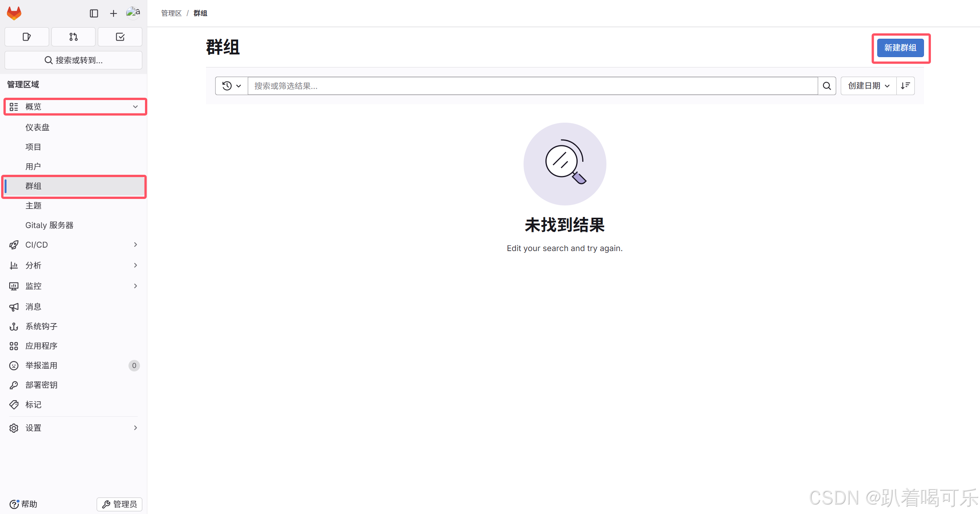The width and height of the screenshot is (980, 514).
Task: Click the 分析 chart icon
Action: click(14, 266)
